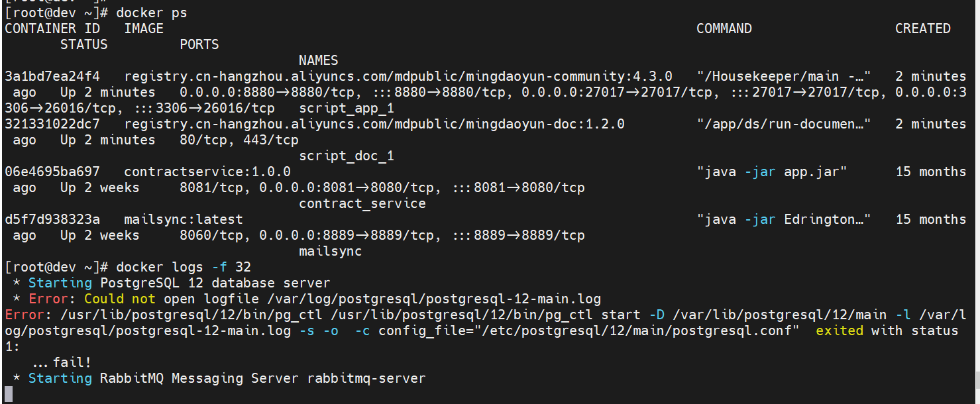Click the STATUS column header text
This screenshot has height=404, width=980.
tap(83, 44)
